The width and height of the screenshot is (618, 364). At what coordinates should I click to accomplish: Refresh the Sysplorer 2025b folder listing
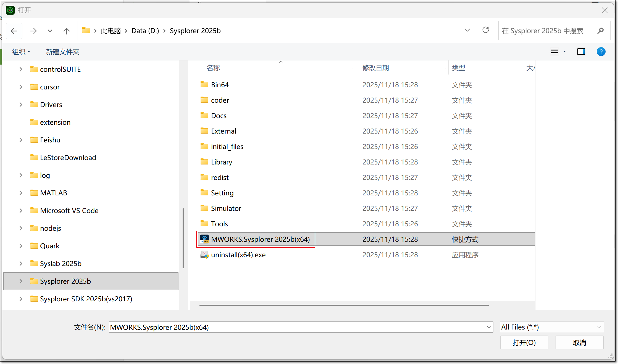tap(485, 30)
